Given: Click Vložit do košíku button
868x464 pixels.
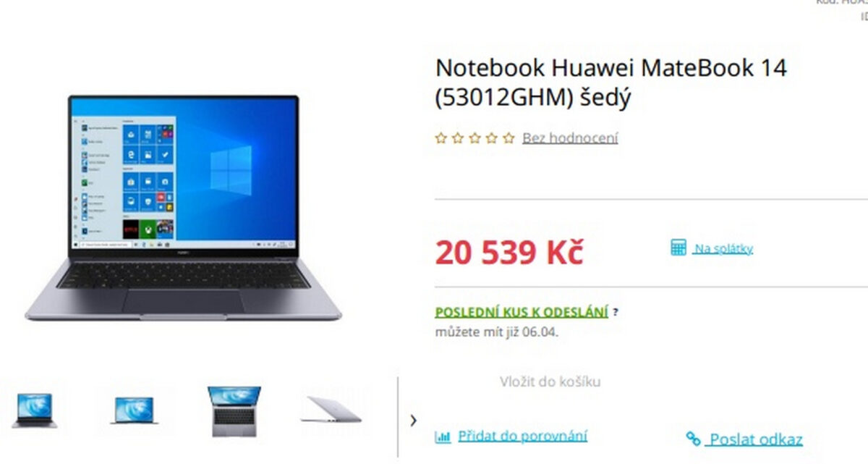Looking at the screenshot, I should [550, 381].
